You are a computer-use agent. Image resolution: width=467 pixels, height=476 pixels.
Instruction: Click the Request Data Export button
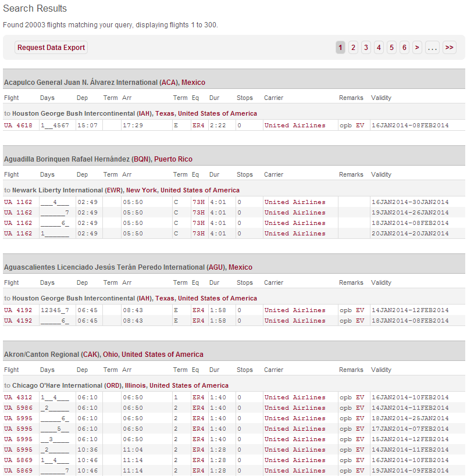(x=51, y=48)
